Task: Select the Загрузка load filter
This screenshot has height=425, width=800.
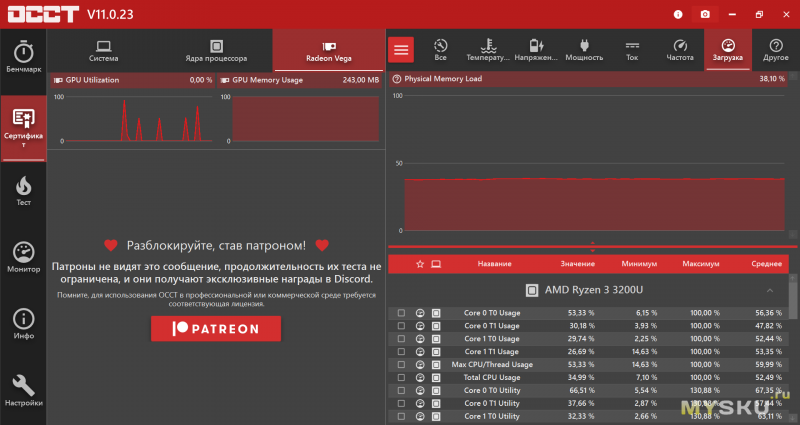Action: coord(728,49)
